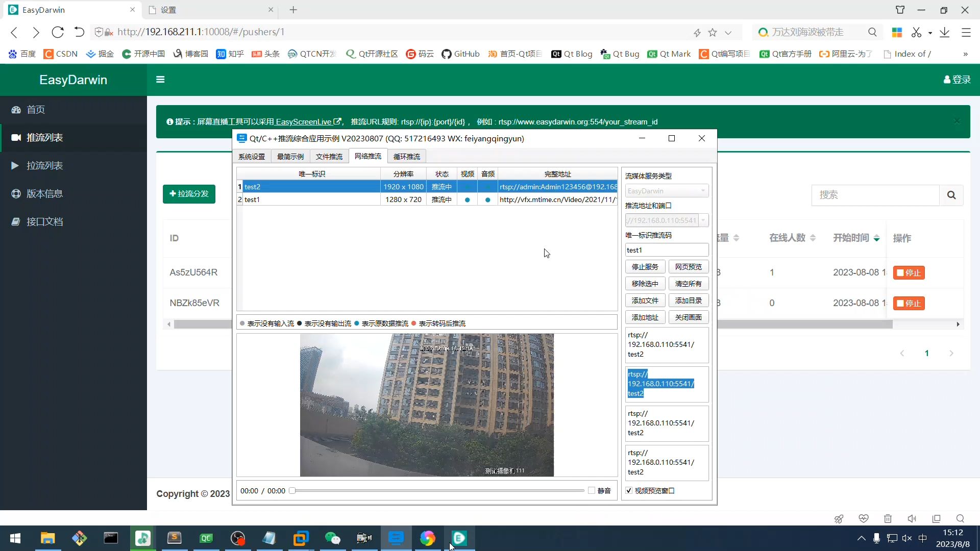Screen dimensions: 980x551
Task: Toggle the 视频预览窗口 checkbox
Action: pyautogui.click(x=629, y=491)
